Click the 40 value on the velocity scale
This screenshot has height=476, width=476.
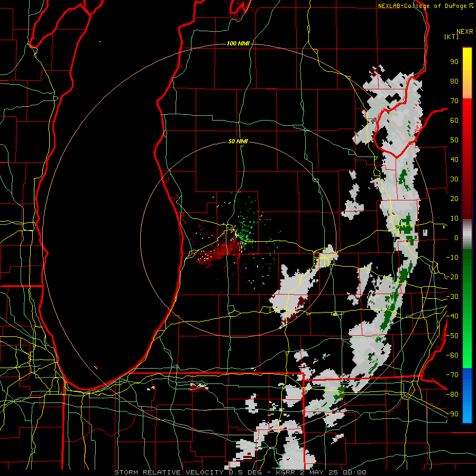point(454,159)
